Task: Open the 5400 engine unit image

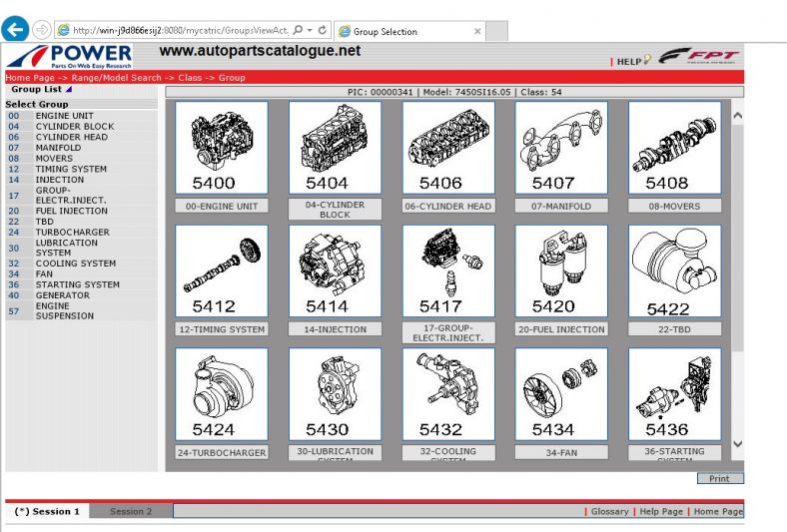Action: pyautogui.click(x=222, y=147)
